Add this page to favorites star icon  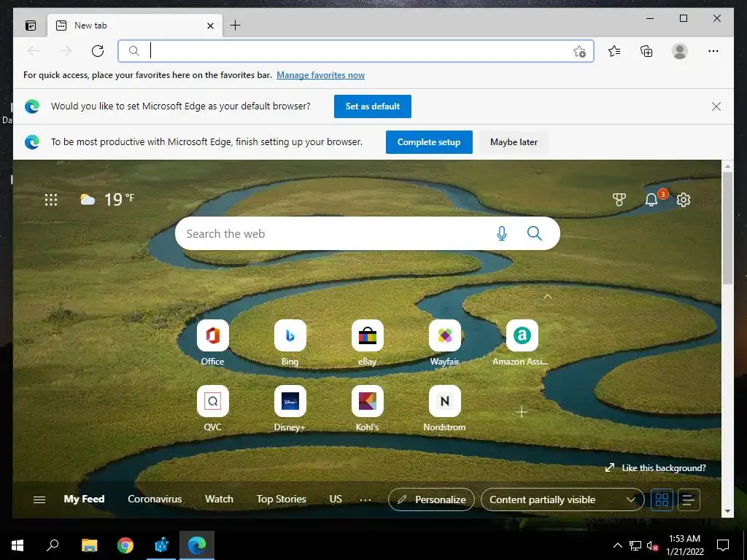click(x=579, y=52)
